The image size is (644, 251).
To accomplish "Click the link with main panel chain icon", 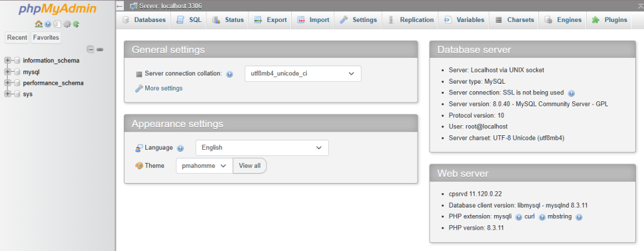I will 100,50.
